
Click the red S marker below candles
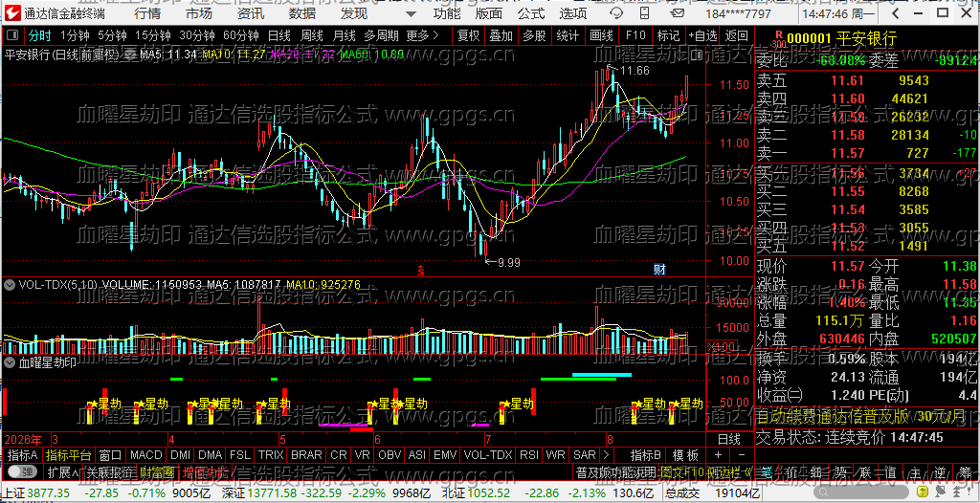tap(421, 270)
